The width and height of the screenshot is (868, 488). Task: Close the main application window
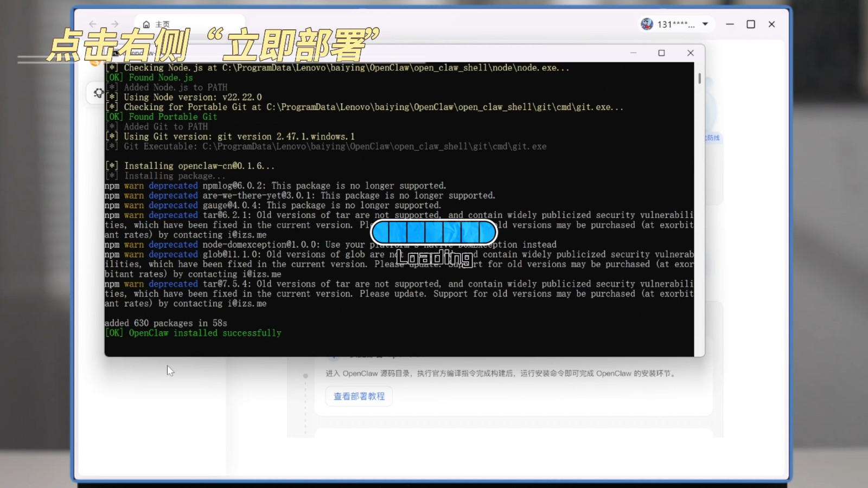pos(771,24)
